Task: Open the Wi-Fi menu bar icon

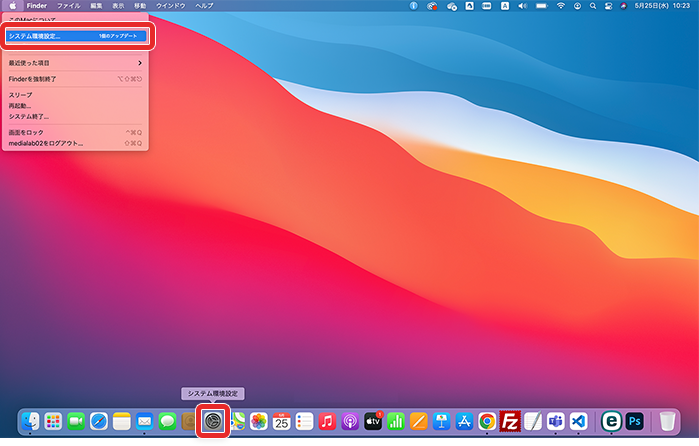Action: 561,6
